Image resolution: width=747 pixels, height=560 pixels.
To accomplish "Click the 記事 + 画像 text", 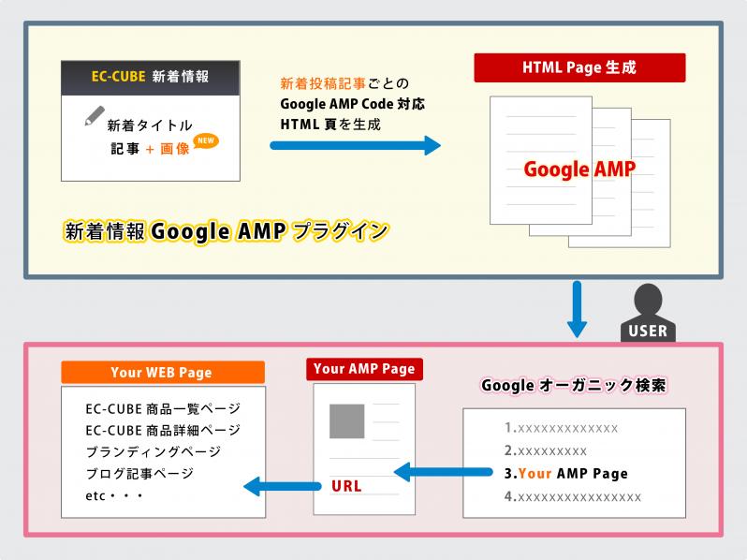I will pos(150,149).
